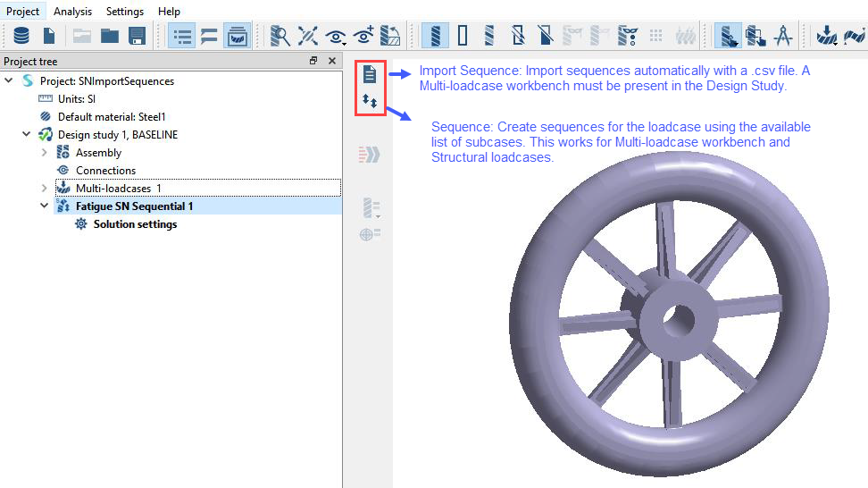
Task: Toggle the wireframe outline display mode
Action: (463, 37)
